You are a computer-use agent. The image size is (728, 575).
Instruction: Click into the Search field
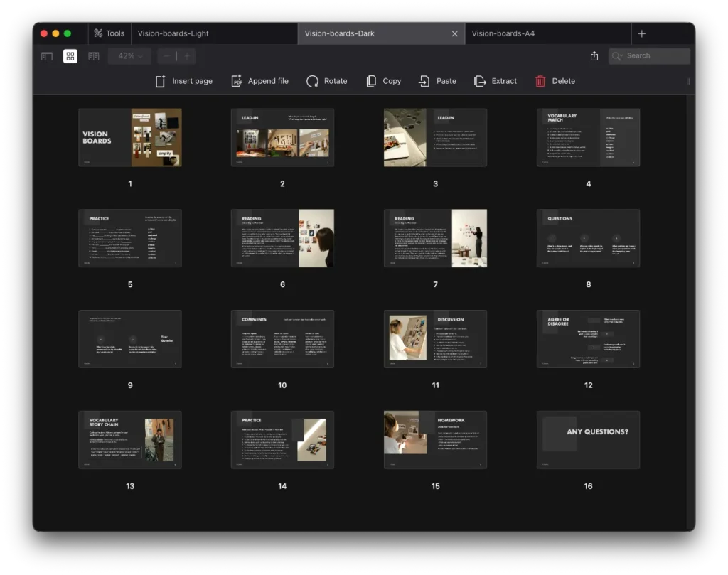click(x=654, y=56)
